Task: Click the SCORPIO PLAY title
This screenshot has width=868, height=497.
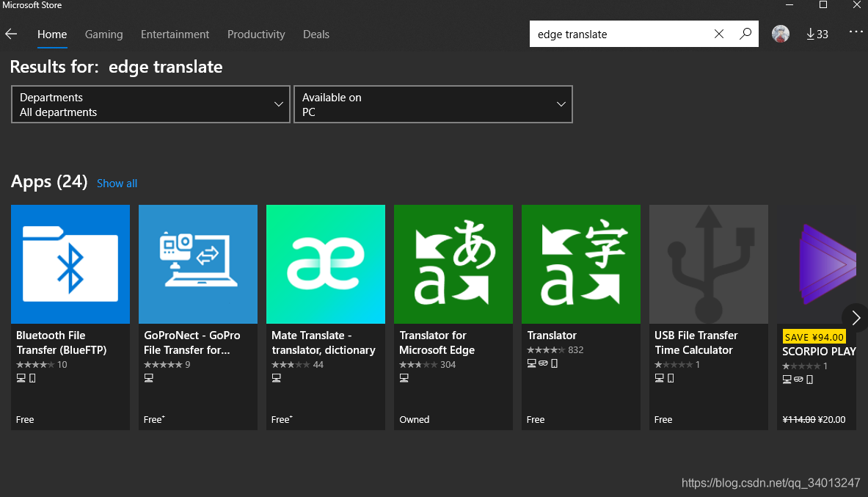Action: click(819, 352)
